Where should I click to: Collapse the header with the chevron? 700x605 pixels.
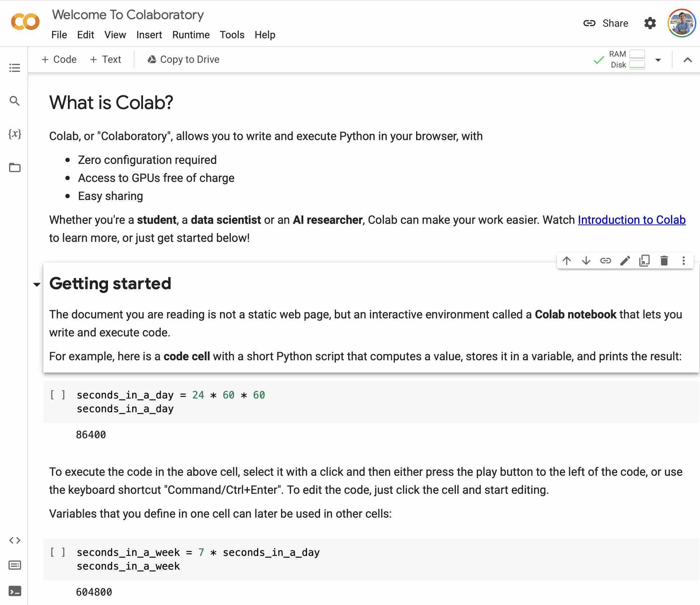687,60
